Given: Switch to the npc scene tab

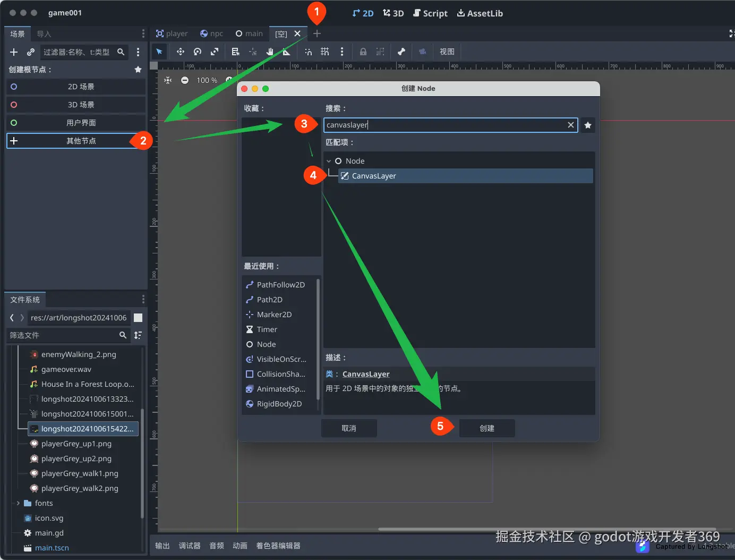Looking at the screenshot, I should pyautogui.click(x=211, y=33).
